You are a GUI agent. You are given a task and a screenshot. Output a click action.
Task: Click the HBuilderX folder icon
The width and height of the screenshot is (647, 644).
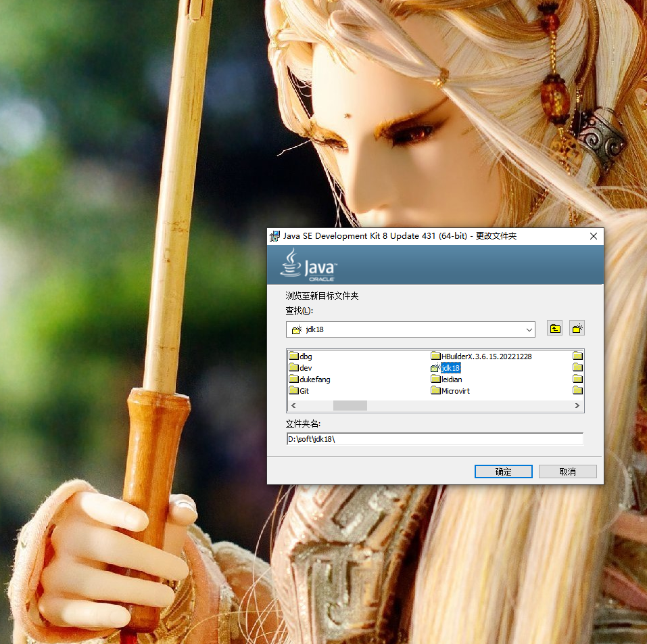click(436, 356)
